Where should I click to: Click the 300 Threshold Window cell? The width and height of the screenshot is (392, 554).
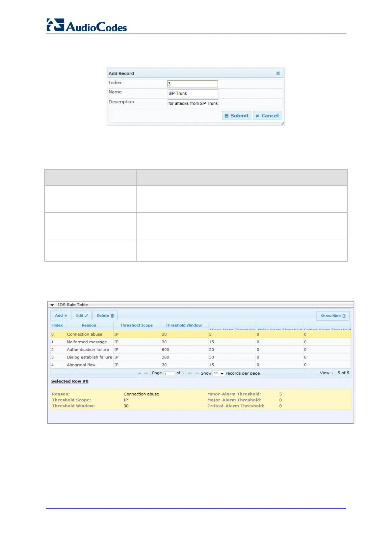tap(184, 357)
